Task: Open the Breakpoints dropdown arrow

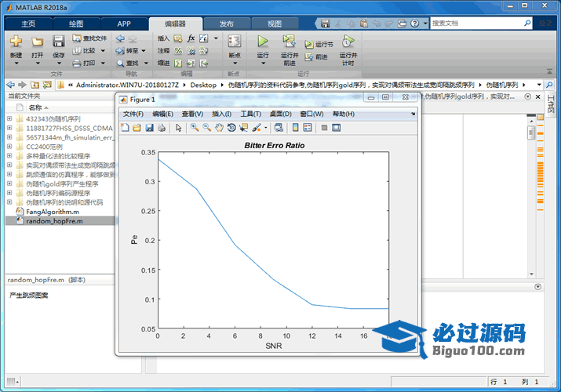Action: pyautogui.click(x=235, y=64)
